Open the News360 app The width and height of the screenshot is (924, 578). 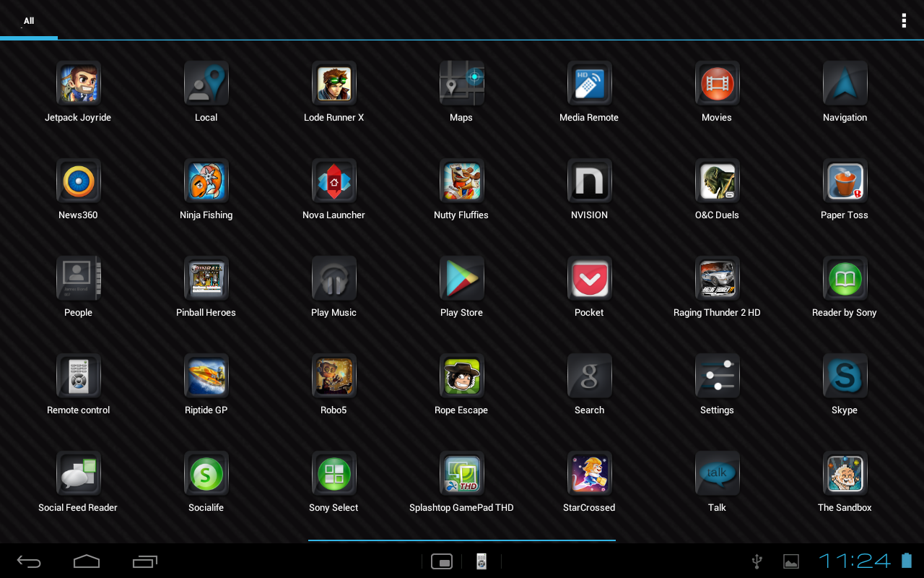click(x=78, y=181)
